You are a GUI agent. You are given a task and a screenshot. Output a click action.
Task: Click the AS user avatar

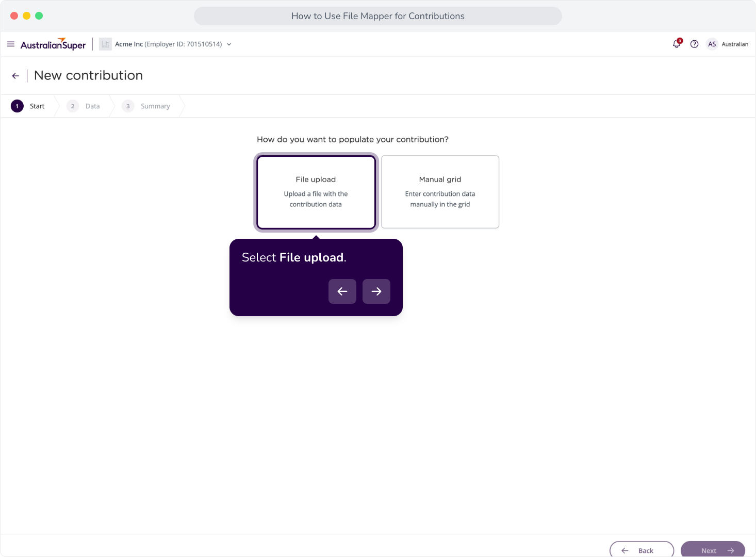click(x=712, y=44)
